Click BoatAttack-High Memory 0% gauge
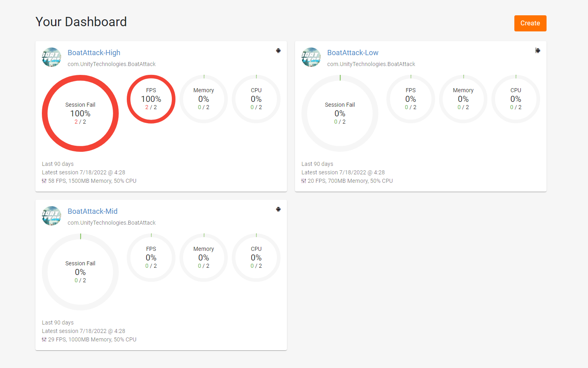Viewport: 588px width, 368px height. click(x=204, y=99)
